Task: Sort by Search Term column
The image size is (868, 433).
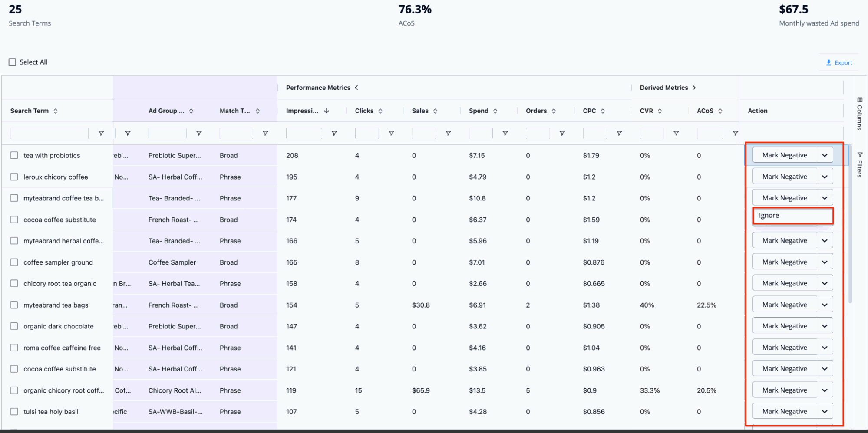Action: coord(56,111)
